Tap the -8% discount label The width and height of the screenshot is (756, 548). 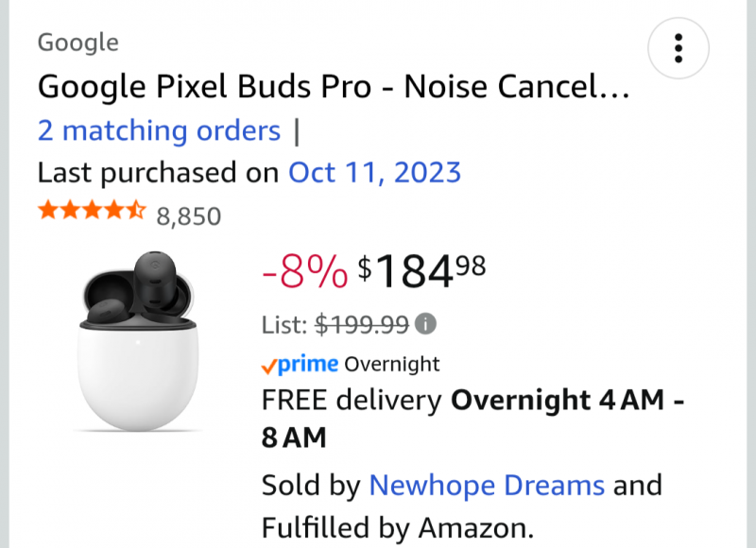(304, 273)
